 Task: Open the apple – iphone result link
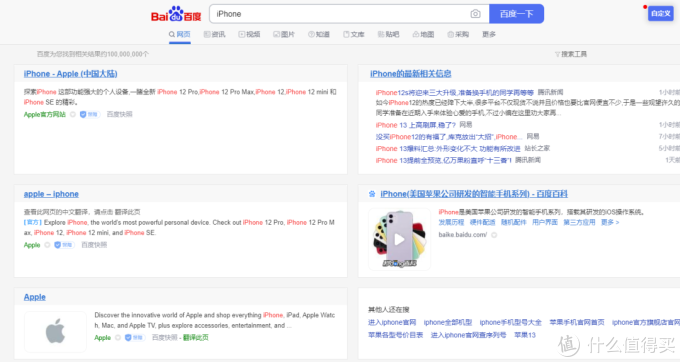[51, 194]
